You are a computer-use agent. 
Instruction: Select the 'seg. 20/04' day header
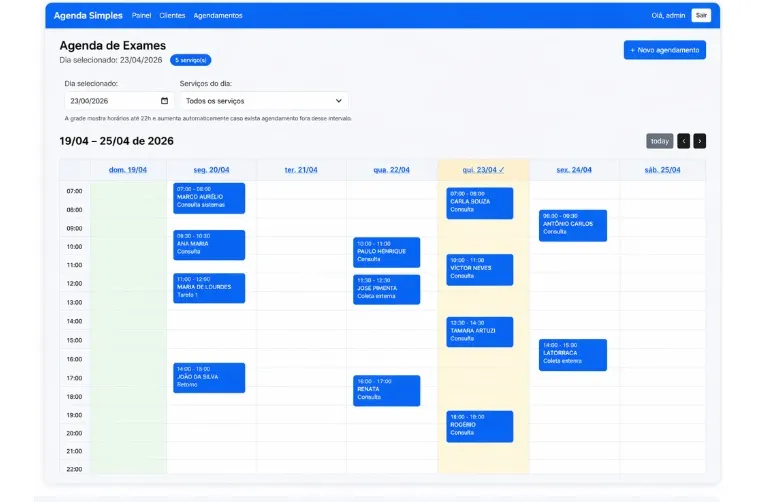(211, 170)
